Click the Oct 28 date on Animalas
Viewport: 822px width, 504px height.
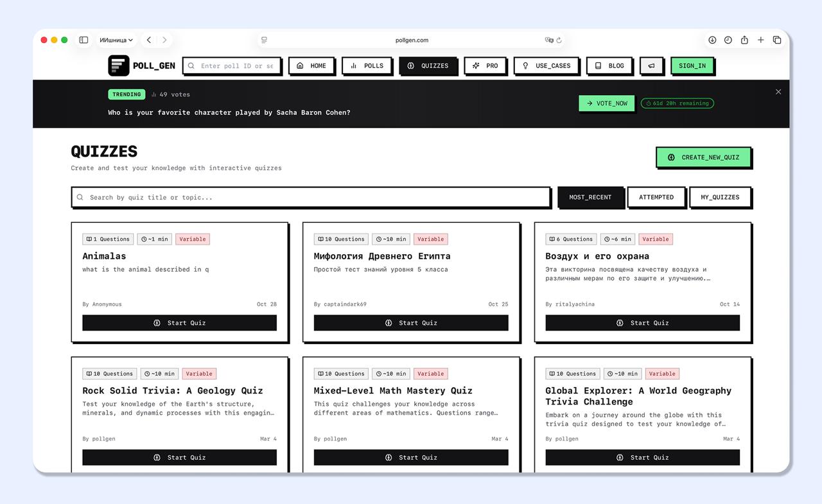tap(267, 304)
